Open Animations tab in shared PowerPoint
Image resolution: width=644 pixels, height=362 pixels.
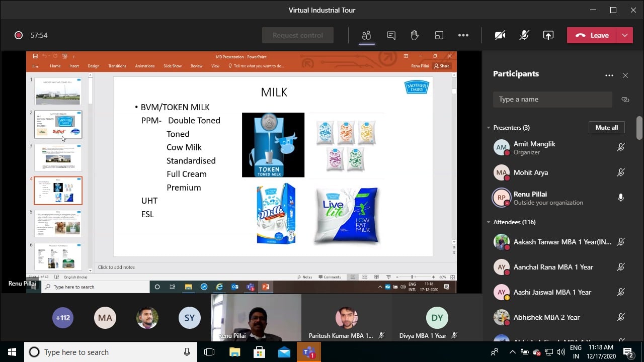click(145, 66)
